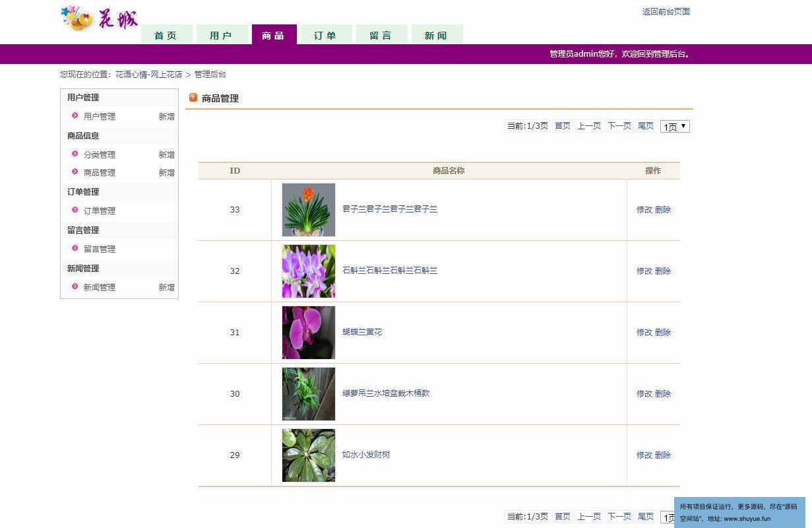
Task: Open 新闻管理 sidebar link
Action: 100,287
